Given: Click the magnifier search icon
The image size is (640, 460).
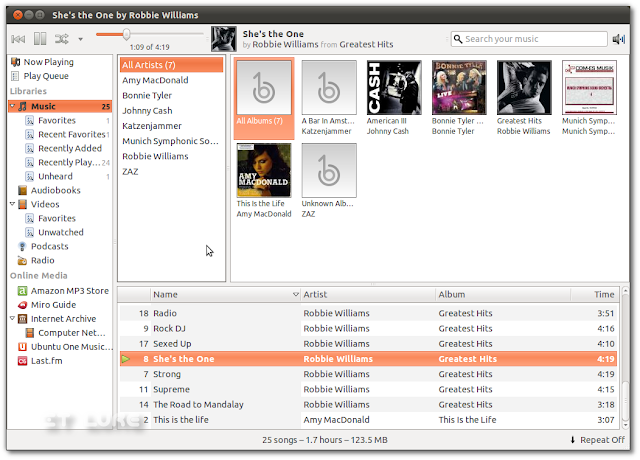Looking at the screenshot, I should [458, 39].
